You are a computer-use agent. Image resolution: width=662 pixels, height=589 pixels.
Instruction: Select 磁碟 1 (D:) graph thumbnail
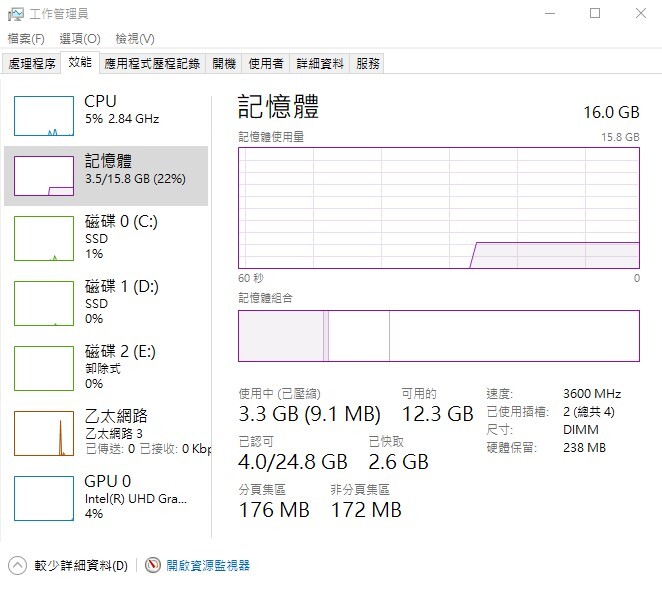pos(44,302)
